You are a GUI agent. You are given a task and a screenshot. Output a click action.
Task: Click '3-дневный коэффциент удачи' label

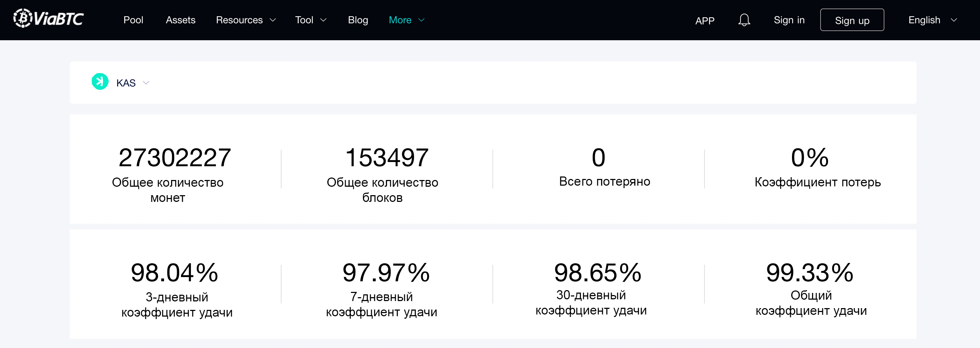coord(176,304)
